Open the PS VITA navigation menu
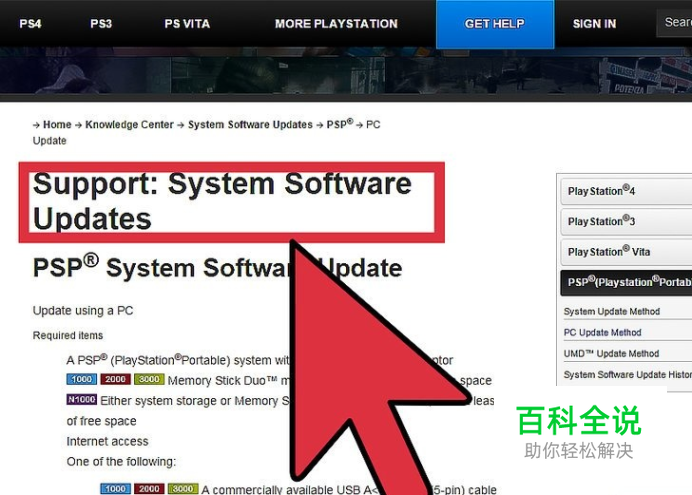This screenshot has width=692, height=495. [187, 24]
